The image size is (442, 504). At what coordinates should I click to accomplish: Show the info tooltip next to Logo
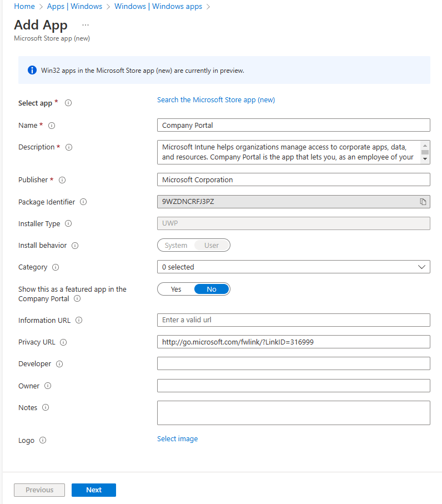click(43, 440)
